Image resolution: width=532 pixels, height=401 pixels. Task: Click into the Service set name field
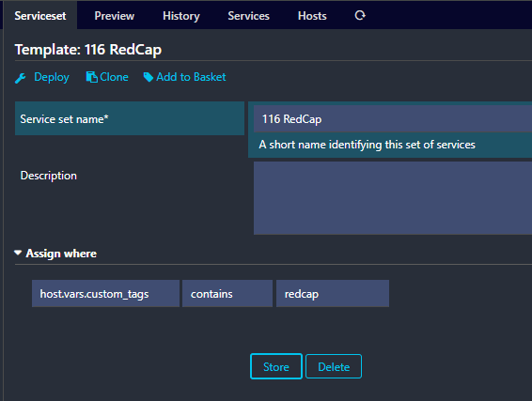click(x=393, y=118)
